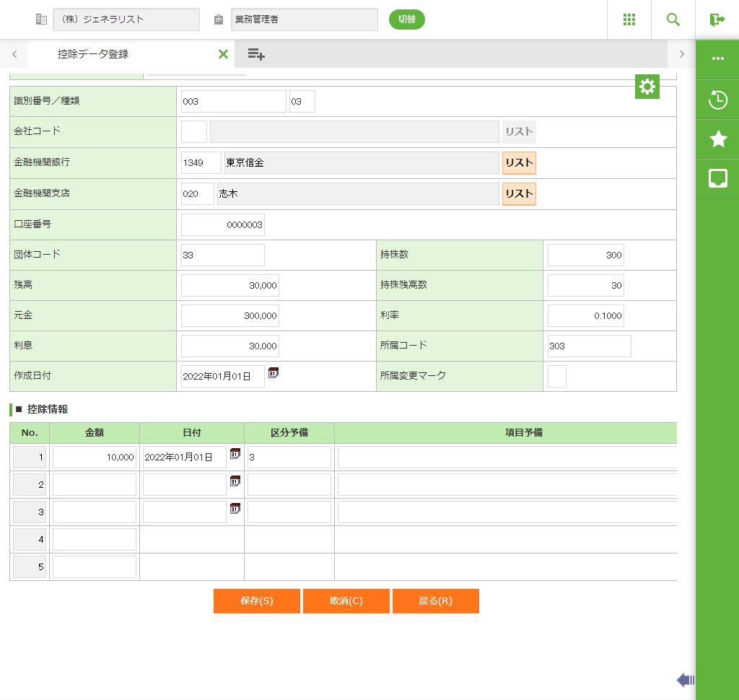The width and height of the screenshot is (739, 700).
Task: Click the search magnifier icon
Action: click(673, 19)
